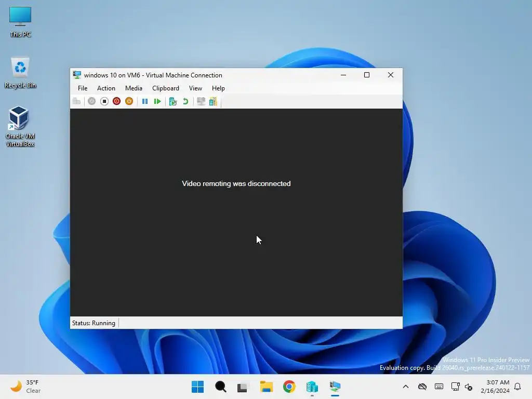
Task: Open the View menu
Action: (x=195, y=88)
